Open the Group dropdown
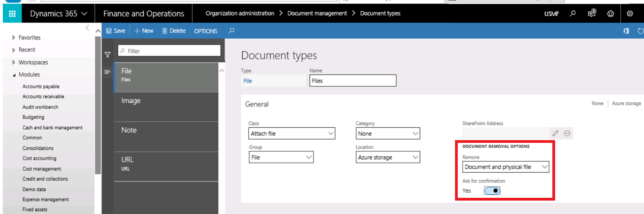Screen dimensions: 644x214 [281, 157]
